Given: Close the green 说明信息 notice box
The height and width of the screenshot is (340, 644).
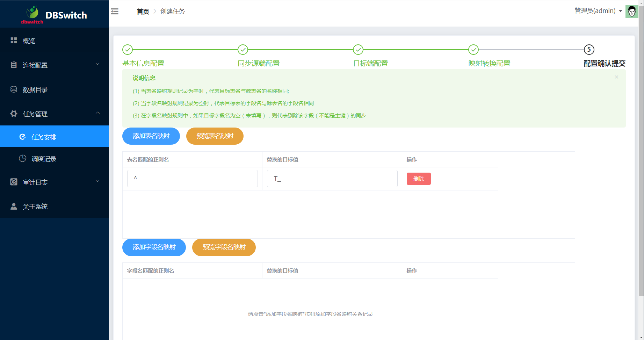Looking at the screenshot, I should (616, 77).
